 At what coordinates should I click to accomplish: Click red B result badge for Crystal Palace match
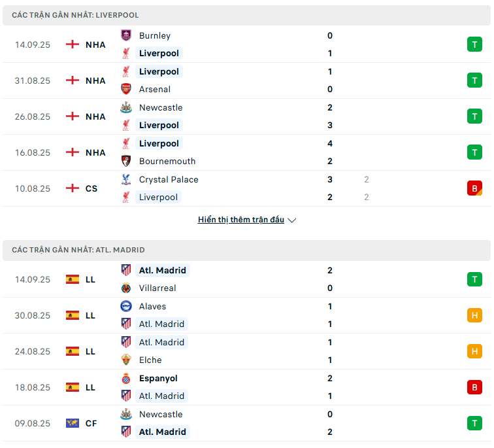click(474, 188)
